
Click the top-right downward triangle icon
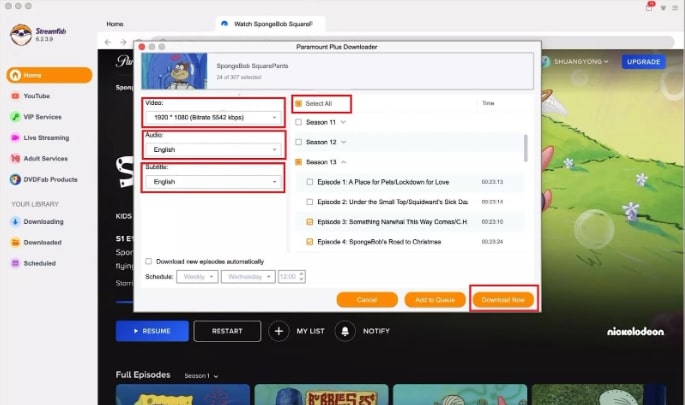(x=663, y=8)
